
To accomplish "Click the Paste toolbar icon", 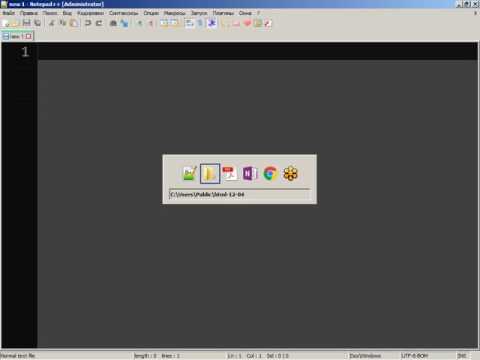I will point(74,23).
